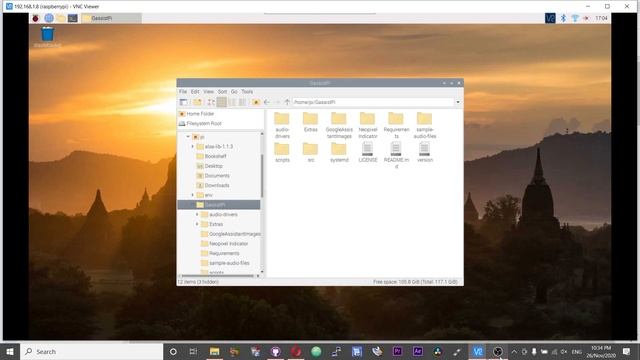
Task: Go to home folder via toolbar icon
Action: [256, 102]
